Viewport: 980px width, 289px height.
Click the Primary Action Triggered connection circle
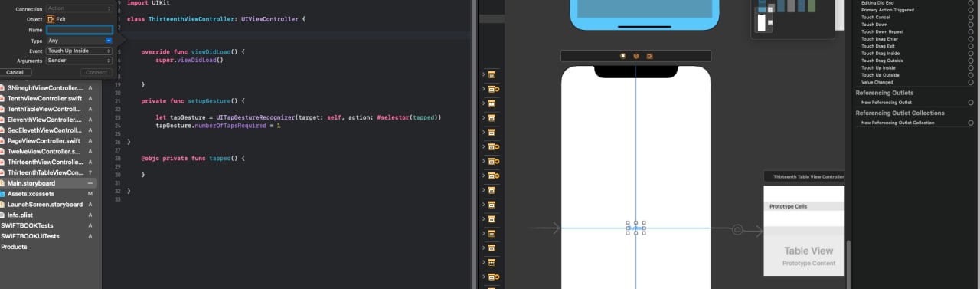pos(971,9)
